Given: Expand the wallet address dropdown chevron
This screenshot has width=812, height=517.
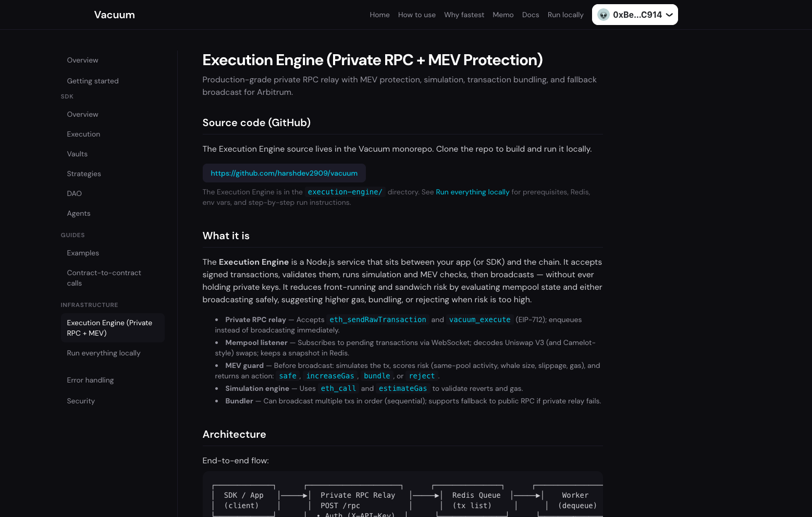Looking at the screenshot, I should (x=669, y=15).
